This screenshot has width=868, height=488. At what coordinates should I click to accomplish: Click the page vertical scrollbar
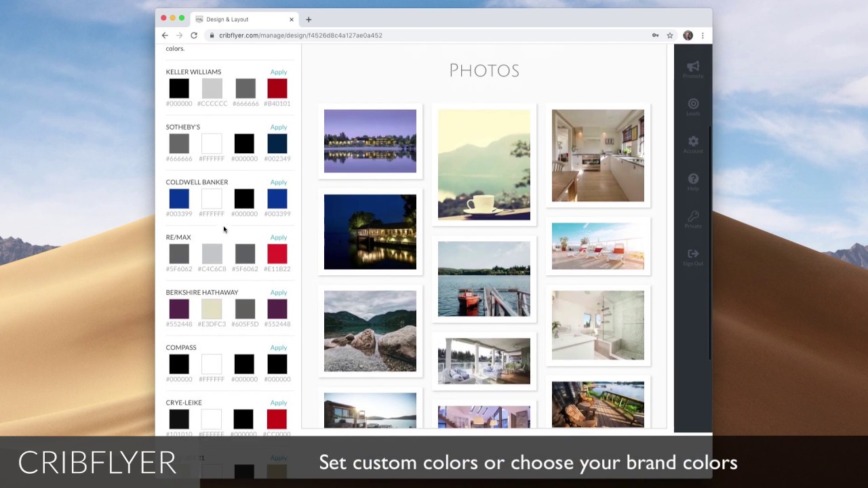(x=710, y=243)
